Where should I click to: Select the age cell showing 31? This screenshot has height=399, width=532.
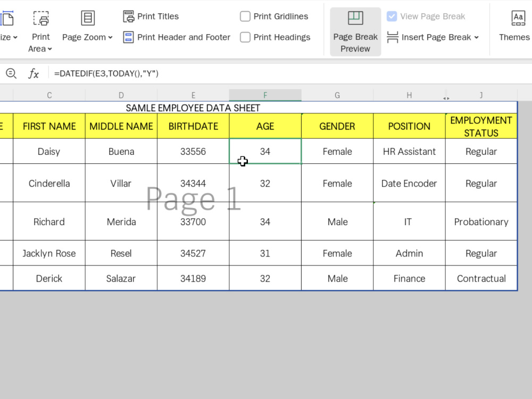point(265,253)
